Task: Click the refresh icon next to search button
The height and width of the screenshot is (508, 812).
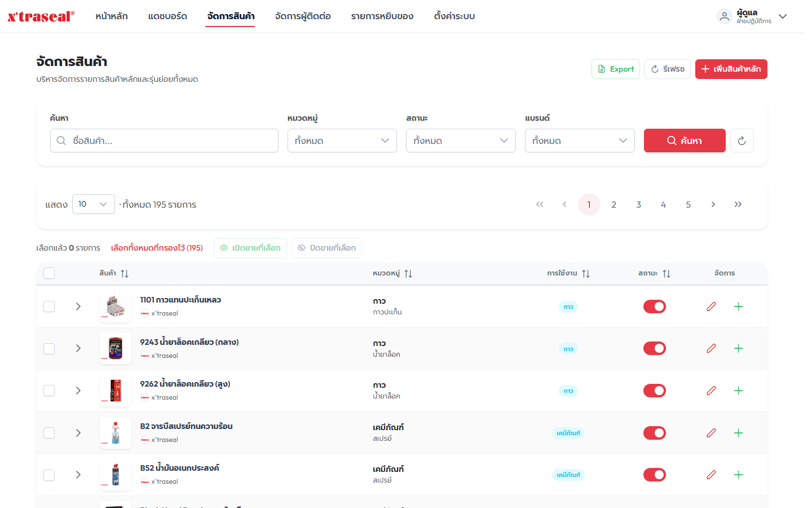Action: click(742, 141)
